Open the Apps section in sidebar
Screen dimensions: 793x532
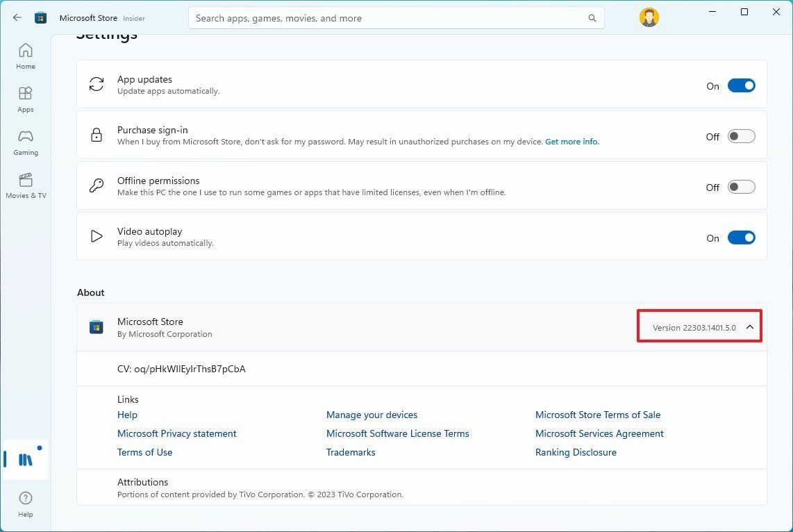tap(26, 99)
